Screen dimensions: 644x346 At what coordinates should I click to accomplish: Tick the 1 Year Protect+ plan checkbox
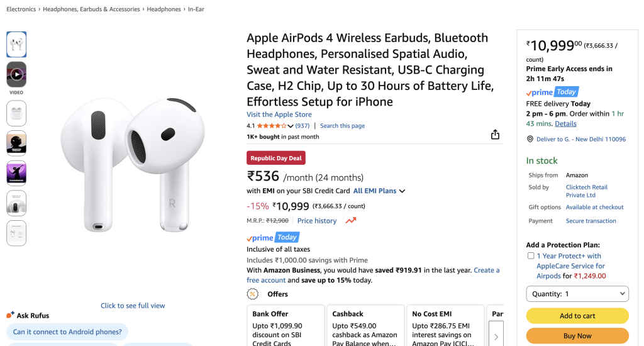(x=531, y=256)
